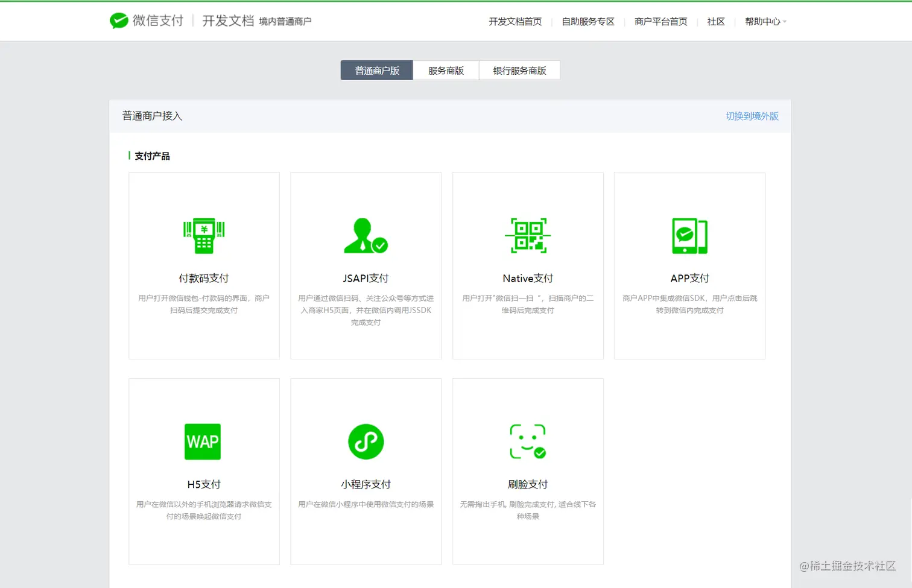Viewport: 912px width, 588px height.
Task: Select the 小程序支付 mini program icon
Action: tap(366, 442)
